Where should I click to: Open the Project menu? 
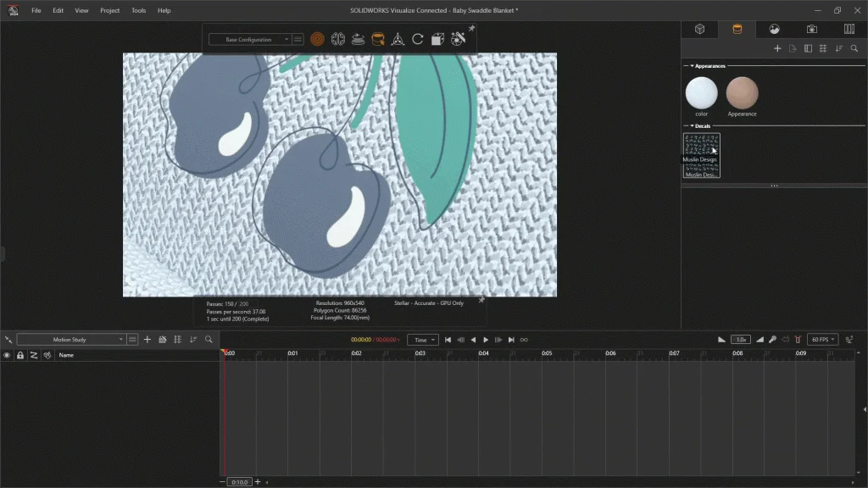pos(109,10)
